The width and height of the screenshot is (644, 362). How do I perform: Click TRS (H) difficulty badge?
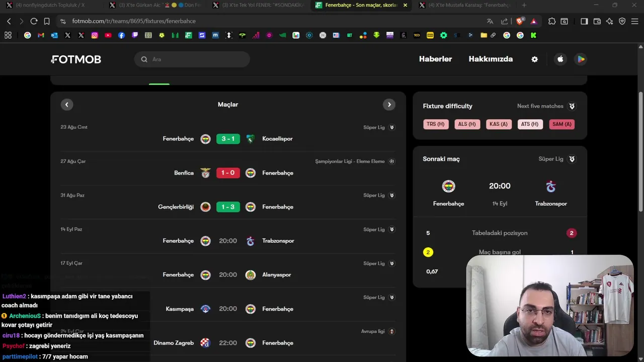pyautogui.click(x=436, y=124)
